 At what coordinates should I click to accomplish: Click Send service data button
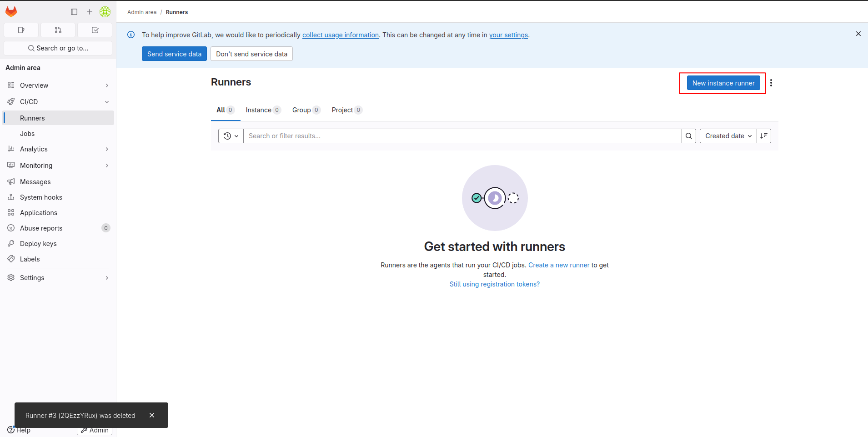click(174, 54)
